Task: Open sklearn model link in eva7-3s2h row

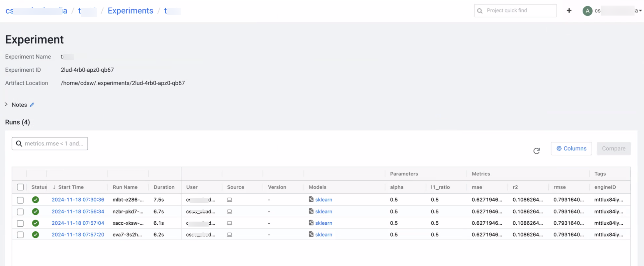Action: (x=324, y=235)
